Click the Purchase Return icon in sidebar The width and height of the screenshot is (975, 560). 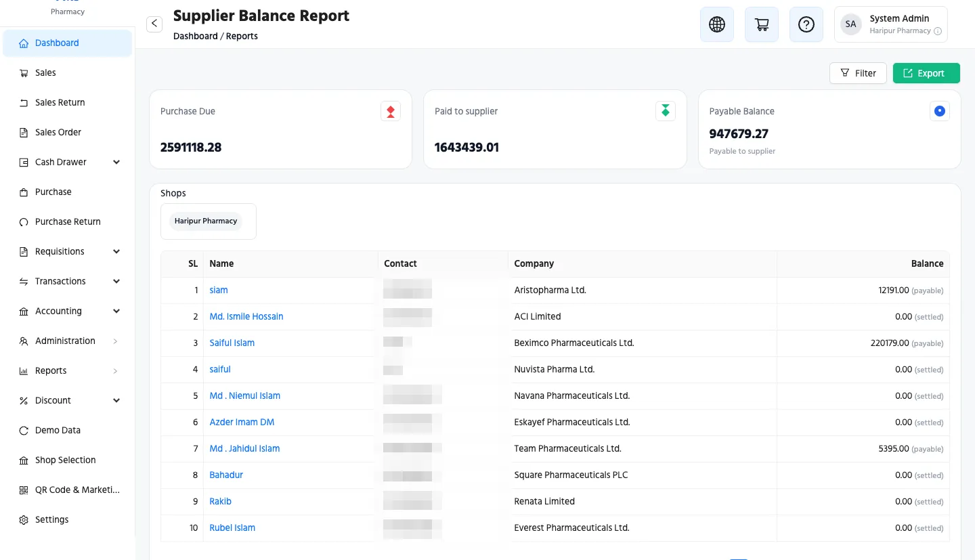point(24,222)
